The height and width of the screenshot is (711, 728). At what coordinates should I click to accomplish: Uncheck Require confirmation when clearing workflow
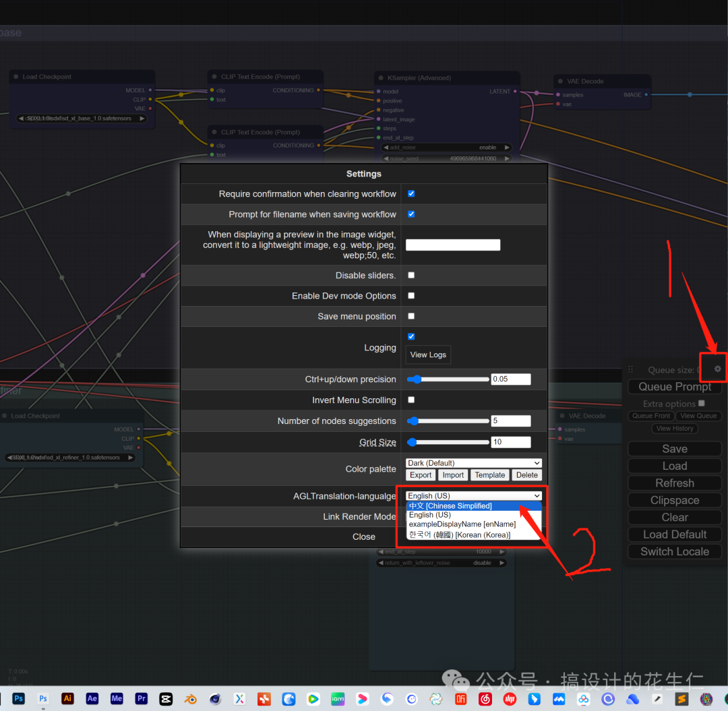411,193
